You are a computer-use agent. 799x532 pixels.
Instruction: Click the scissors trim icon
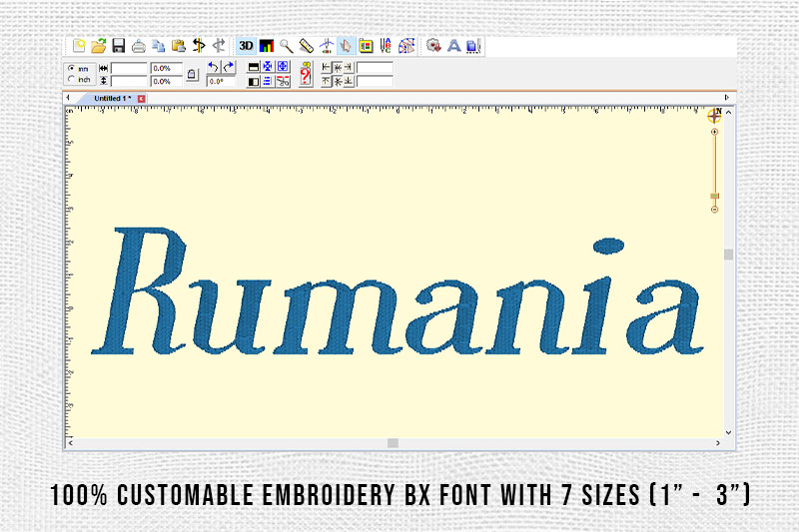(x=283, y=82)
